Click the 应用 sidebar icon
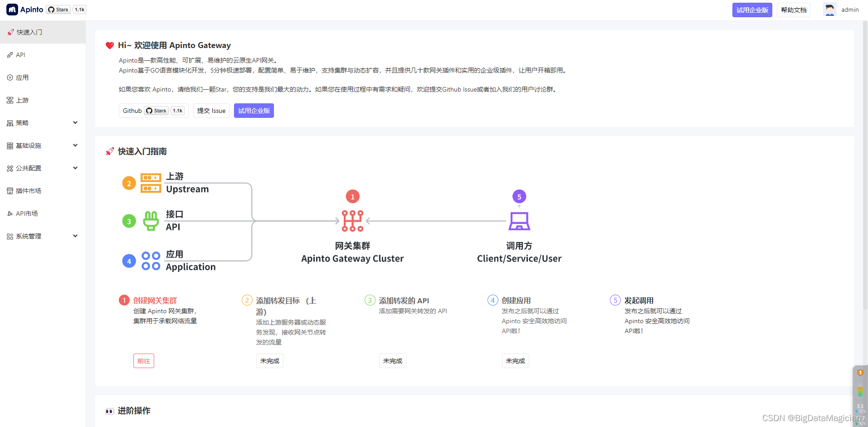Viewport: 868px width, 427px height. (x=10, y=78)
